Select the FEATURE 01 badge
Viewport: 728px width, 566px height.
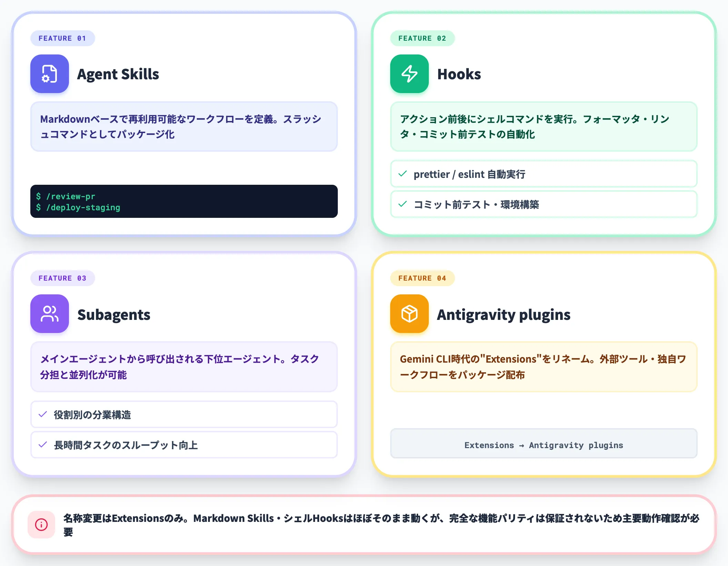62,38
